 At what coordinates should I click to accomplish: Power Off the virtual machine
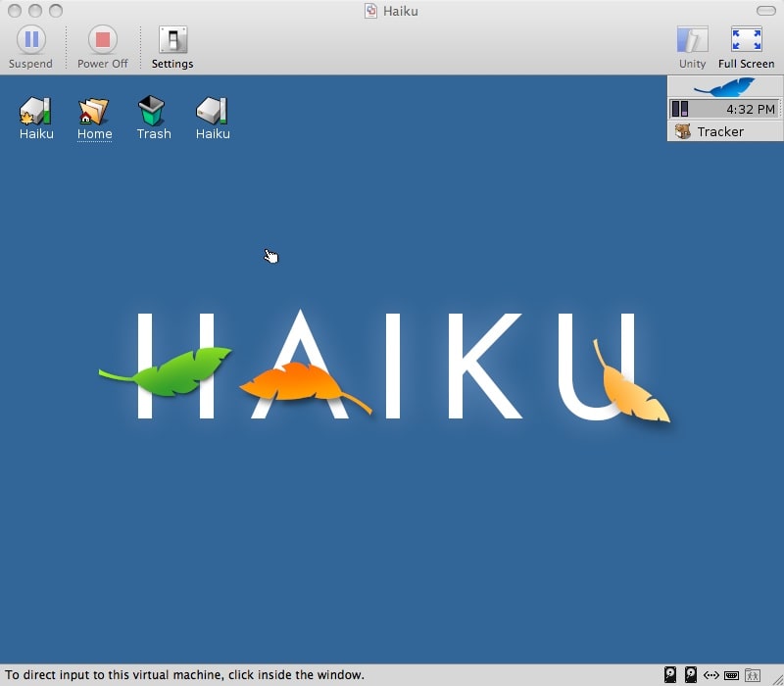tap(103, 47)
